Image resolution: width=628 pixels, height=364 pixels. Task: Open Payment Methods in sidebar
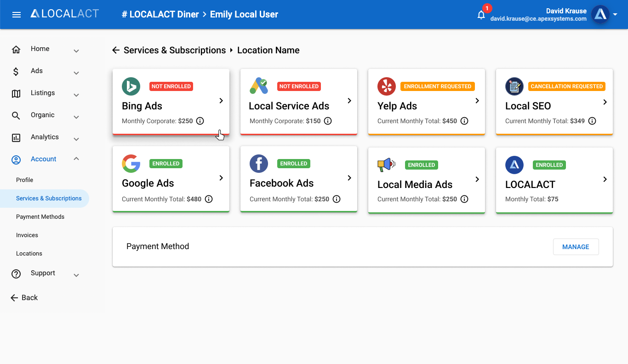pyautogui.click(x=40, y=217)
